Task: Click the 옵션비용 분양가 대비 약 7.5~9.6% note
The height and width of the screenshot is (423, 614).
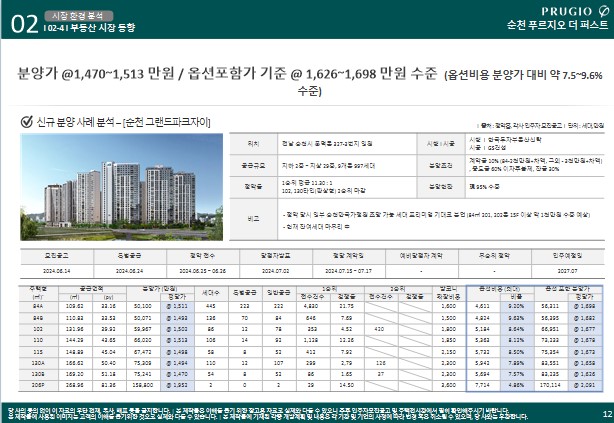Action: tap(524, 75)
